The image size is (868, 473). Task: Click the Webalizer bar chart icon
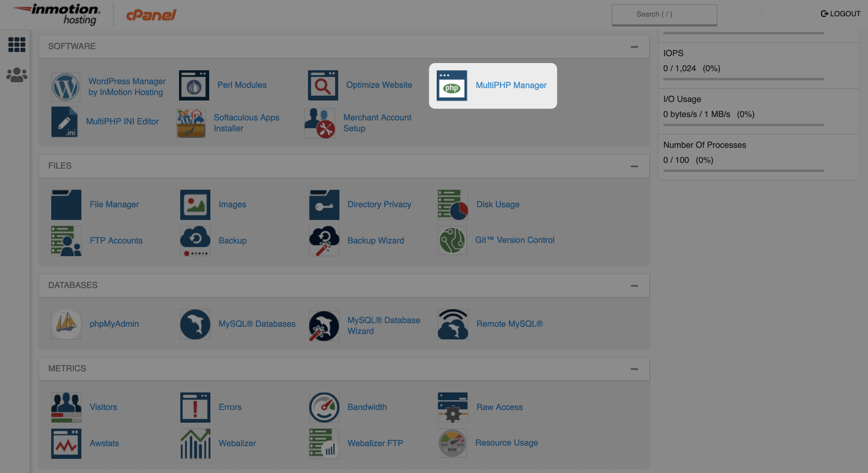click(x=195, y=443)
